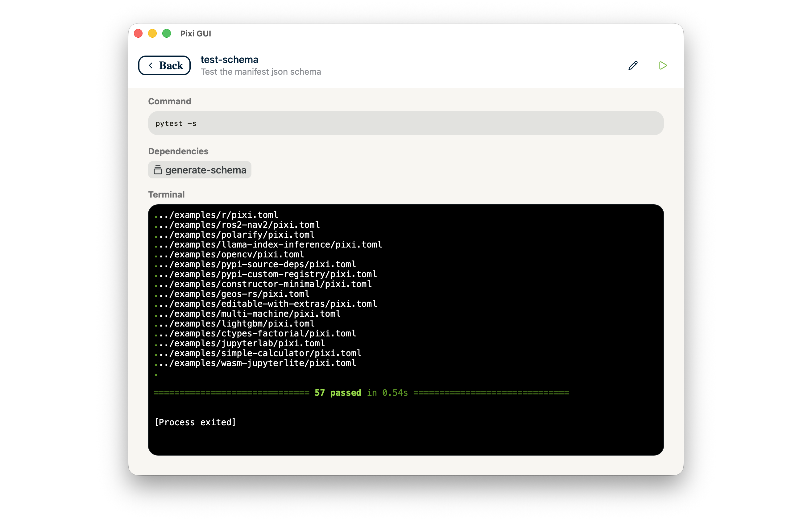Click the stack icon beside generate-schema
The height and width of the screenshot is (521, 812).
coord(158,170)
